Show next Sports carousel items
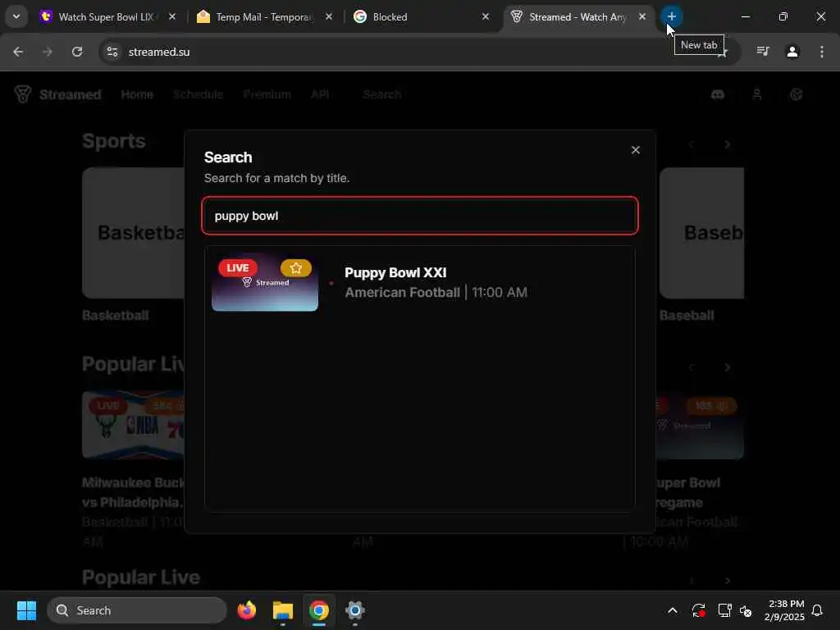This screenshot has height=630, width=840. click(x=727, y=144)
